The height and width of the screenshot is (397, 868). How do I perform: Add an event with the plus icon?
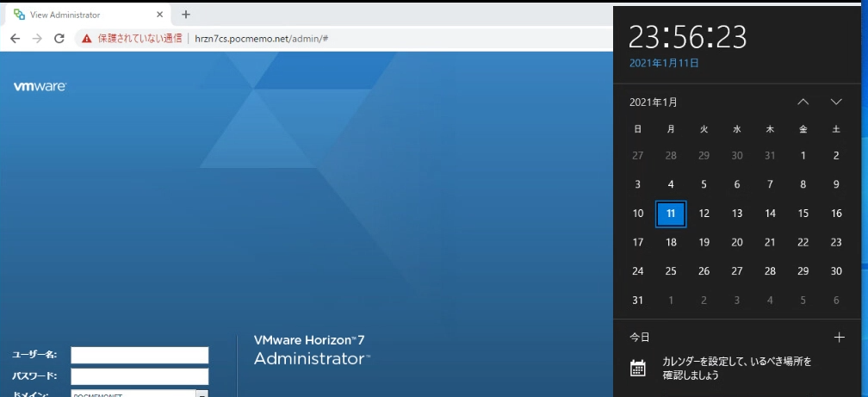pos(840,338)
